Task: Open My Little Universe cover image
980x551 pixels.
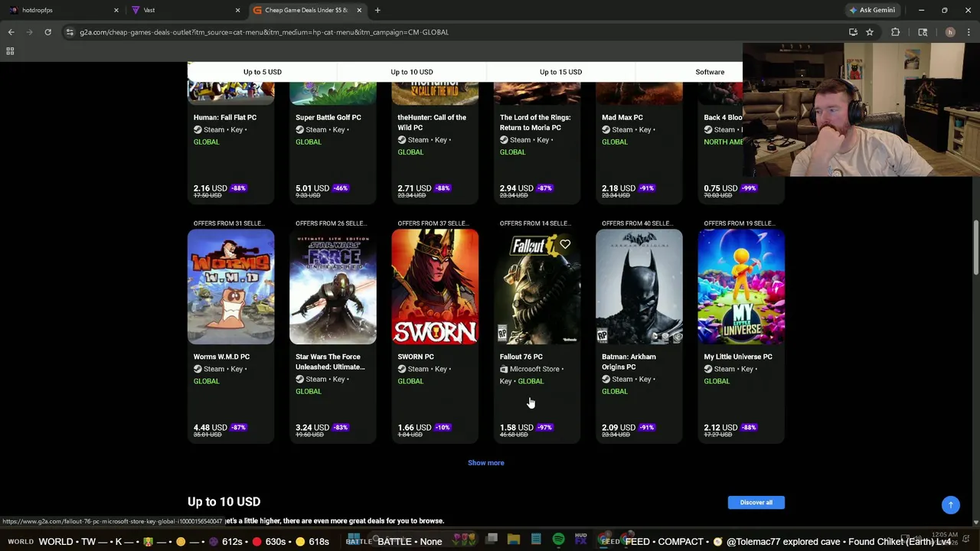Action: 741,287
